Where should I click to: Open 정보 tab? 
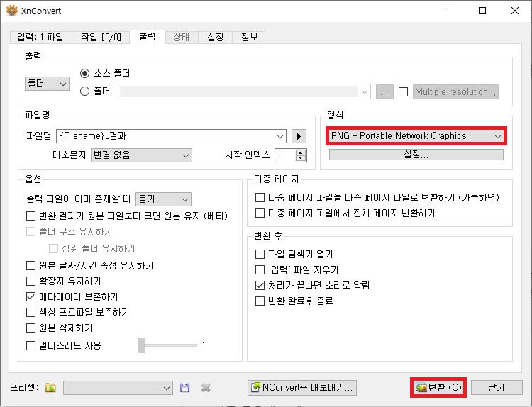[x=249, y=37]
